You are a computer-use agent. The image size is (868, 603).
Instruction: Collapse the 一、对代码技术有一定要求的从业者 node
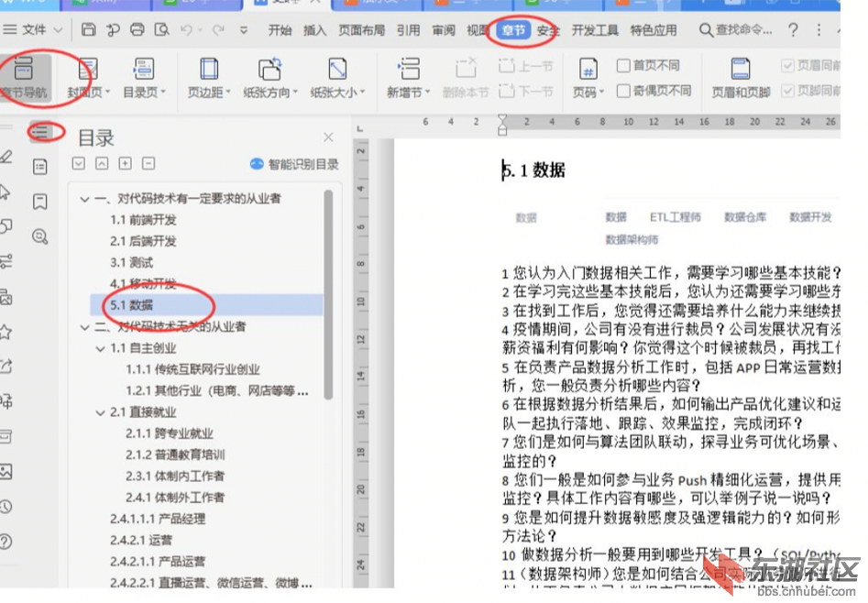(x=84, y=199)
